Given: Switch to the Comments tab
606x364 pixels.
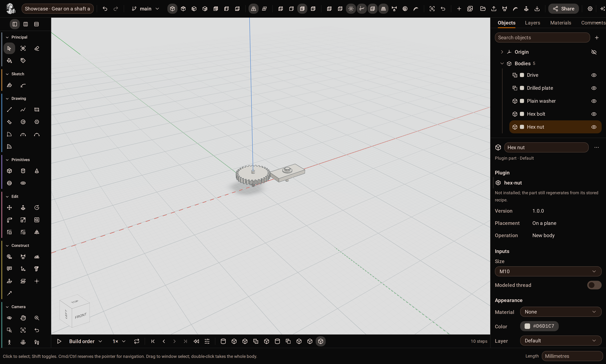Looking at the screenshot, I should pyautogui.click(x=593, y=23).
